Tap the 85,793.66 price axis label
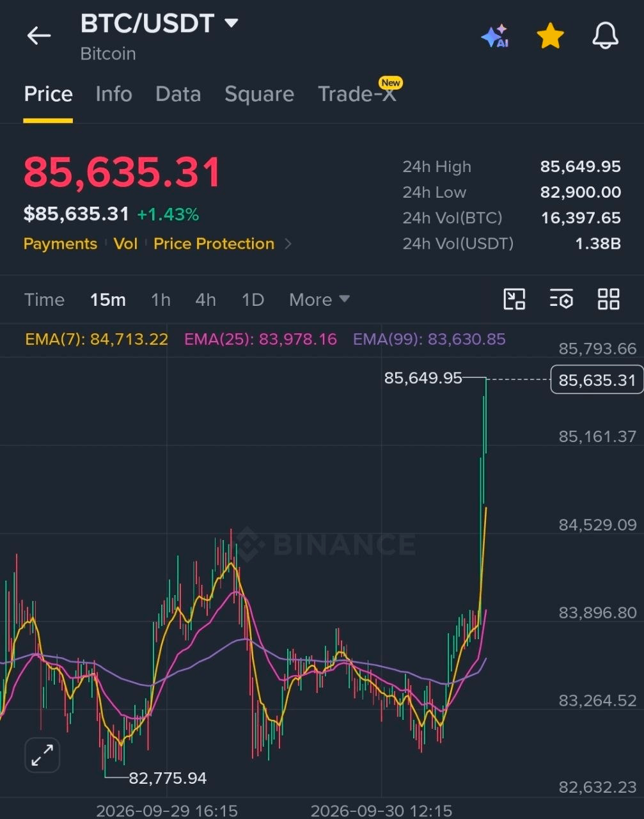The width and height of the screenshot is (644, 819). 597,349
